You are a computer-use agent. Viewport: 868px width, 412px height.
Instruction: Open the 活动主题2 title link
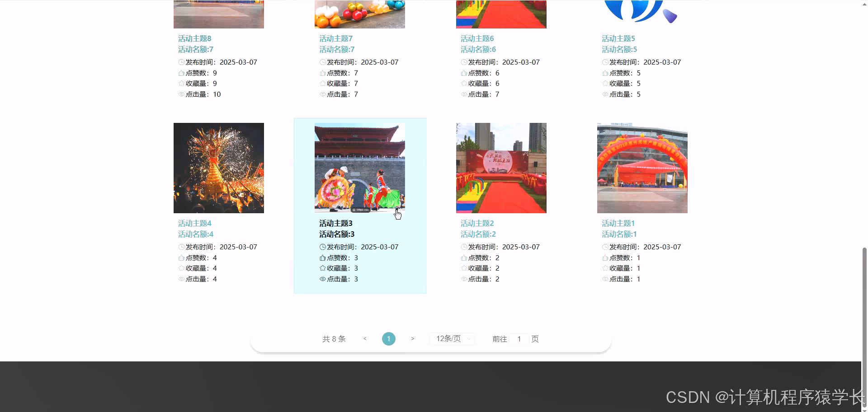[x=477, y=223]
